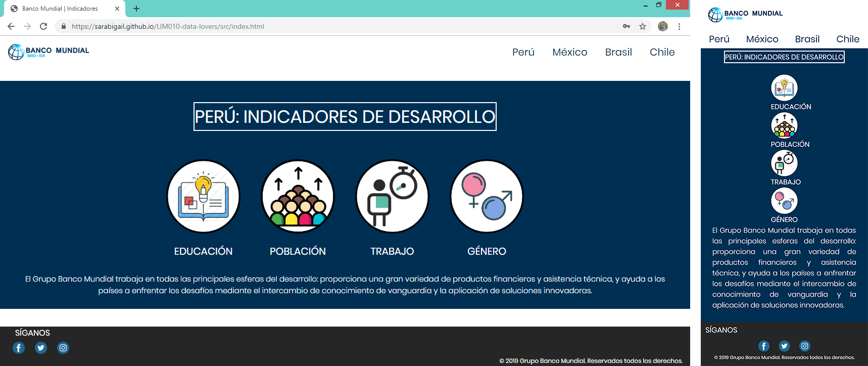The height and width of the screenshot is (366, 868).
Task: Select the Población icon in the mobile view
Action: (x=784, y=125)
